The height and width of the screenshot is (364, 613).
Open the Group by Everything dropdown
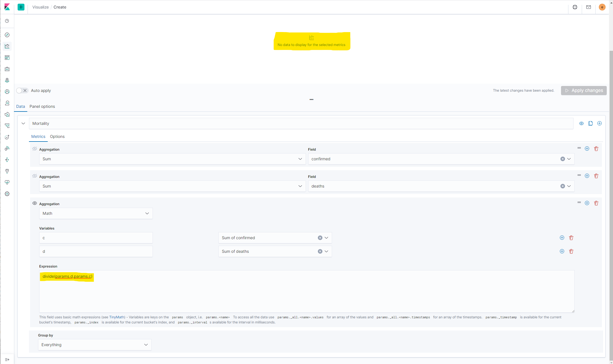(x=95, y=345)
